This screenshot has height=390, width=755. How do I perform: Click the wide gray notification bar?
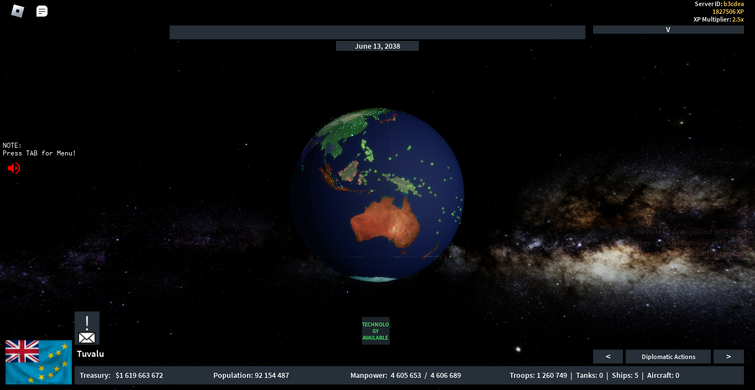pos(378,32)
